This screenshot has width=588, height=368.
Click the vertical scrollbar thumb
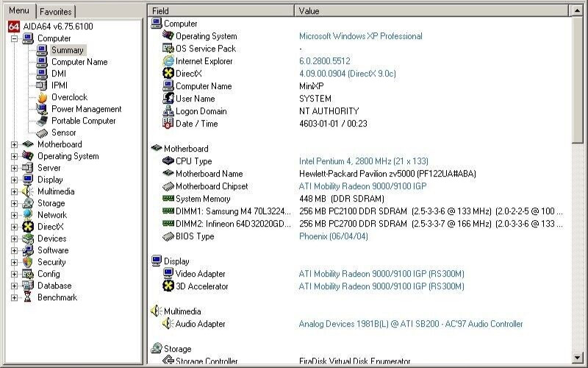pos(578,80)
